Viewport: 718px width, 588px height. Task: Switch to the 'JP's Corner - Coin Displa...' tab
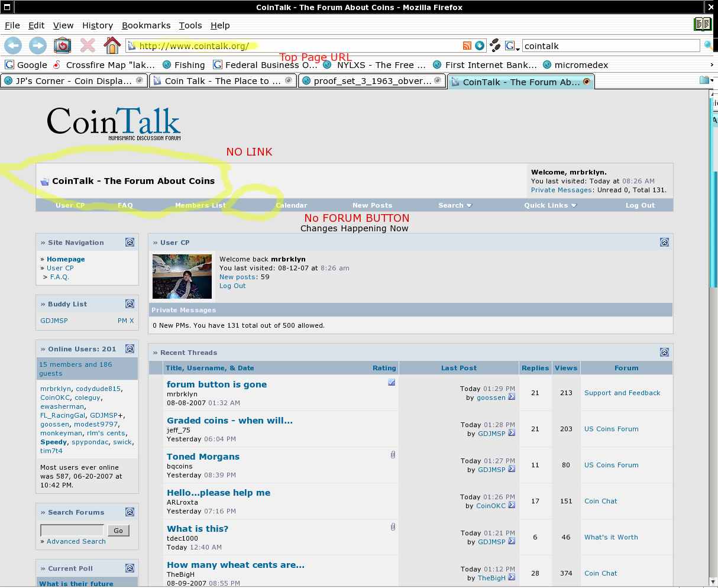(x=74, y=81)
